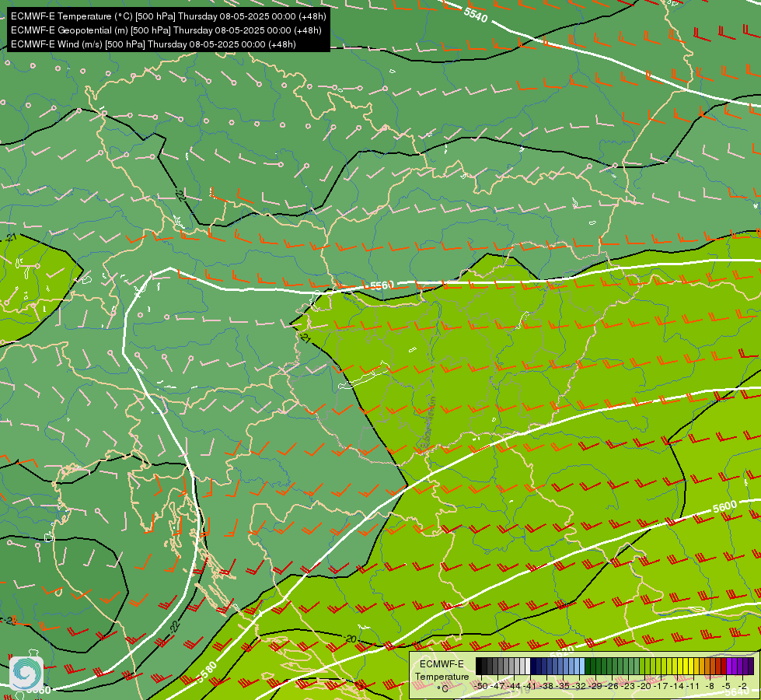The width and height of the screenshot is (761, 700).
Task: Click the 5580 geopotential contour label
Action: (x=208, y=672)
